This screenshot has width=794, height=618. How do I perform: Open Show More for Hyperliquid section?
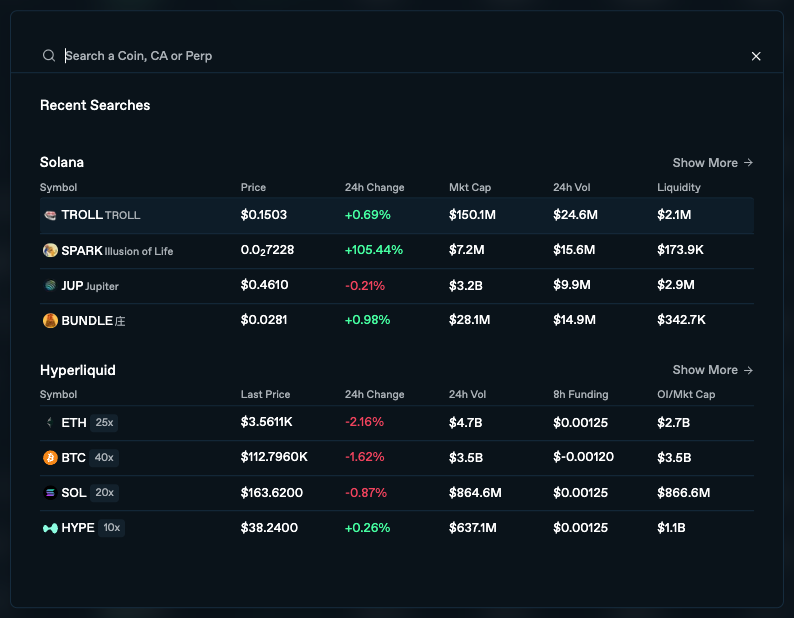click(712, 370)
